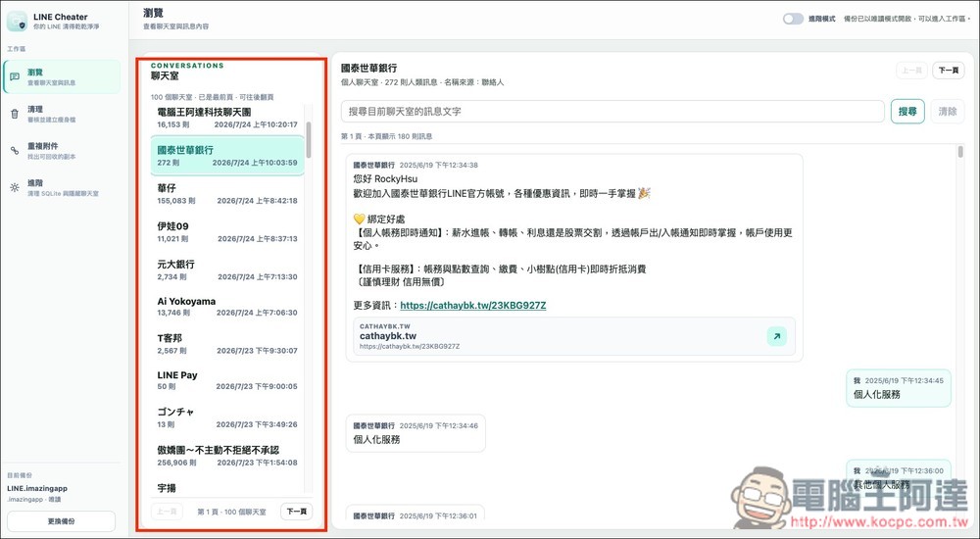Toggle the 進階模式 switch
Screen dimensions: 980x539
(x=793, y=19)
